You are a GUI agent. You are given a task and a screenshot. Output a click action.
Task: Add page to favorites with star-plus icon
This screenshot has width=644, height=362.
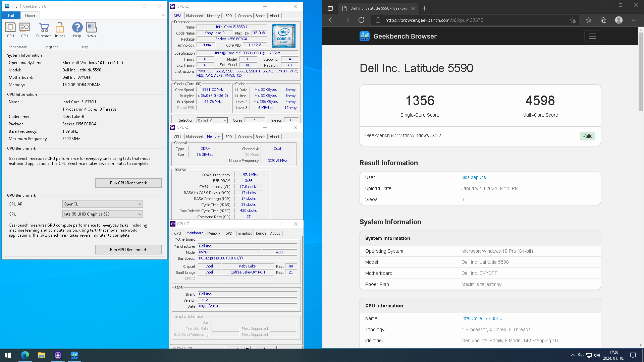click(573, 20)
